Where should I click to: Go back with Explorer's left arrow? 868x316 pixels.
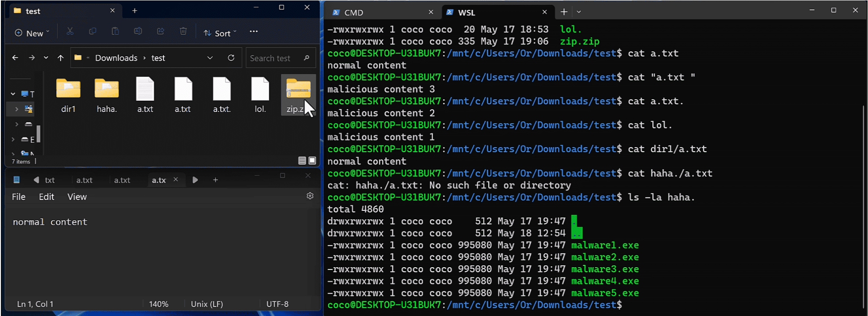(x=15, y=58)
